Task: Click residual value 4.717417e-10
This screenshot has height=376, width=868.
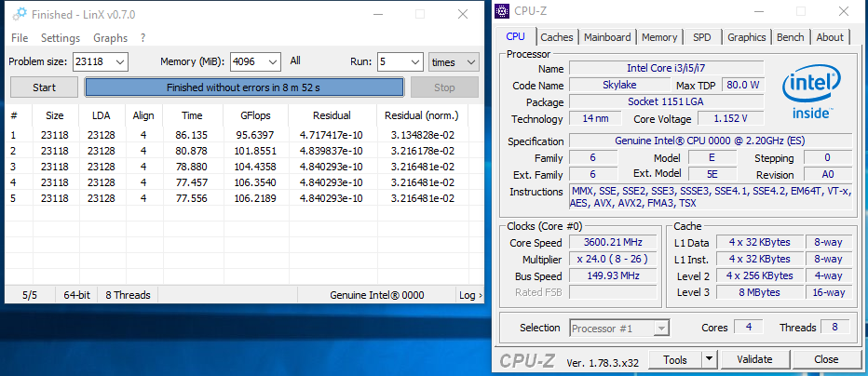Action: tap(331, 135)
